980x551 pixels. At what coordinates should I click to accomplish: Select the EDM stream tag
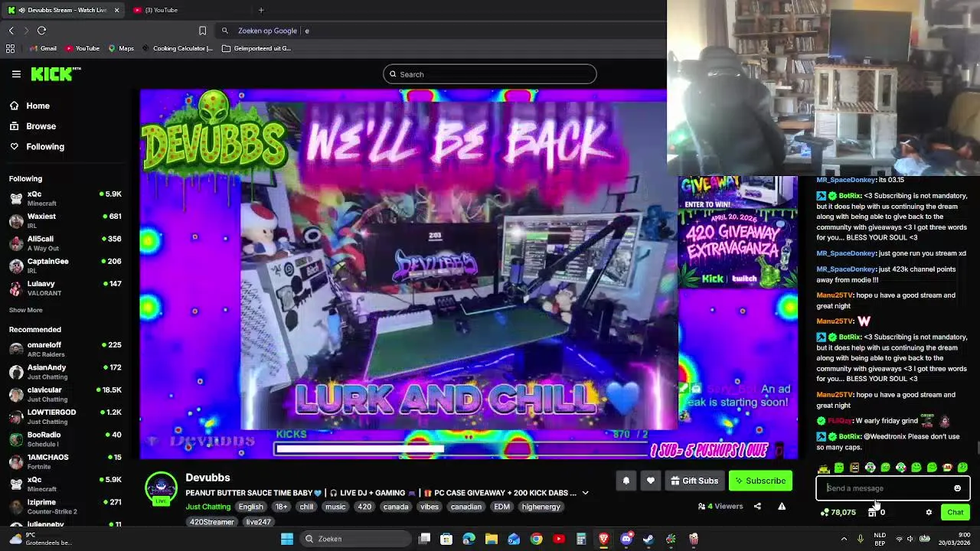[x=501, y=507]
